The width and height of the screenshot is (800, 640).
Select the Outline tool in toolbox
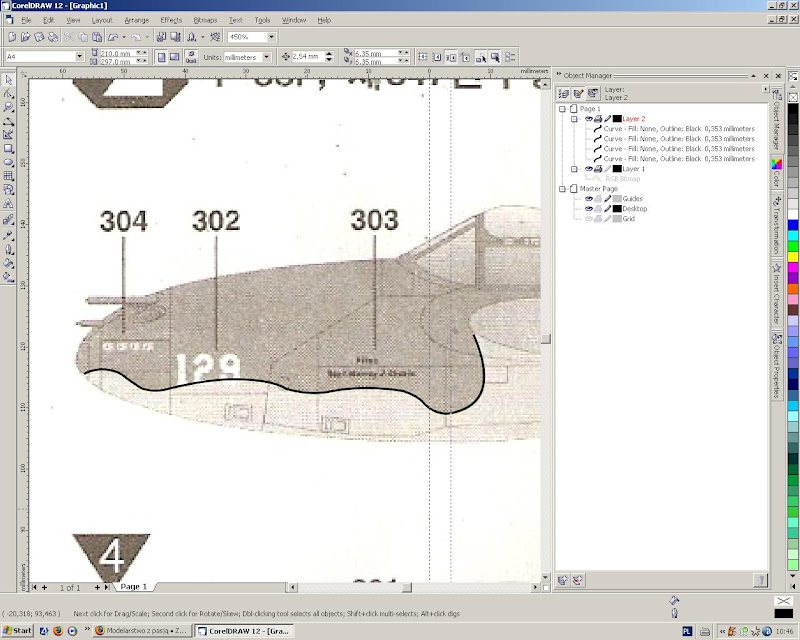tap(9, 250)
